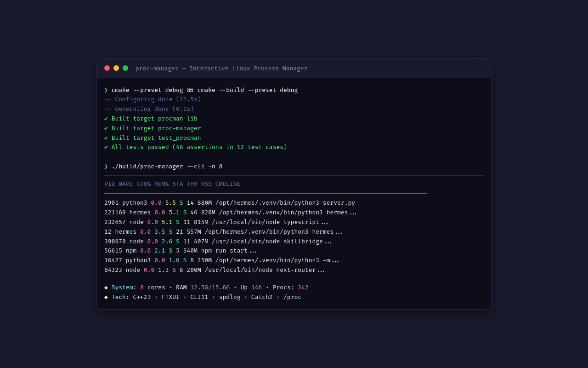Click the uptime value 14h
The width and height of the screenshot is (588, 368).
pyautogui.click(x=256, y=287)
